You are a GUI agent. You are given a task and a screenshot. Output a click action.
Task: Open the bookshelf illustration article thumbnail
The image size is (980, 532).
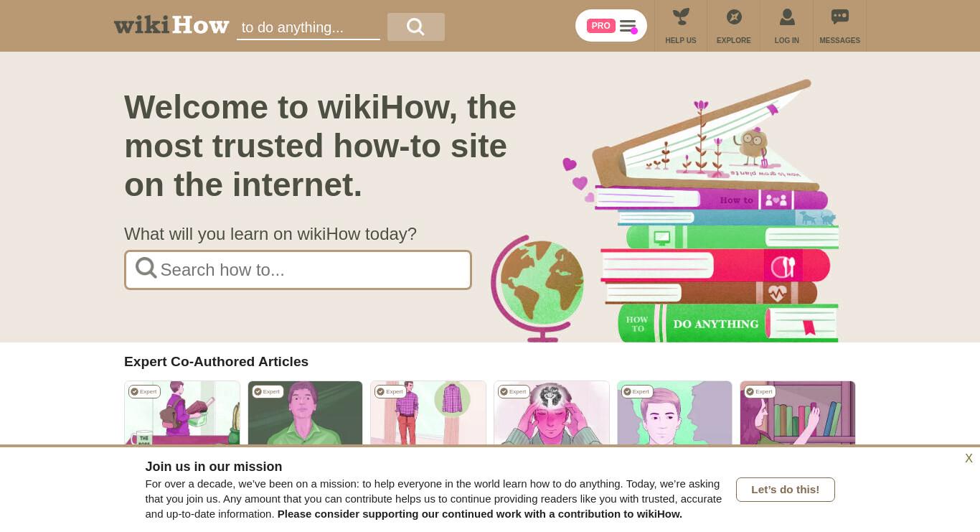coord(798,414)
